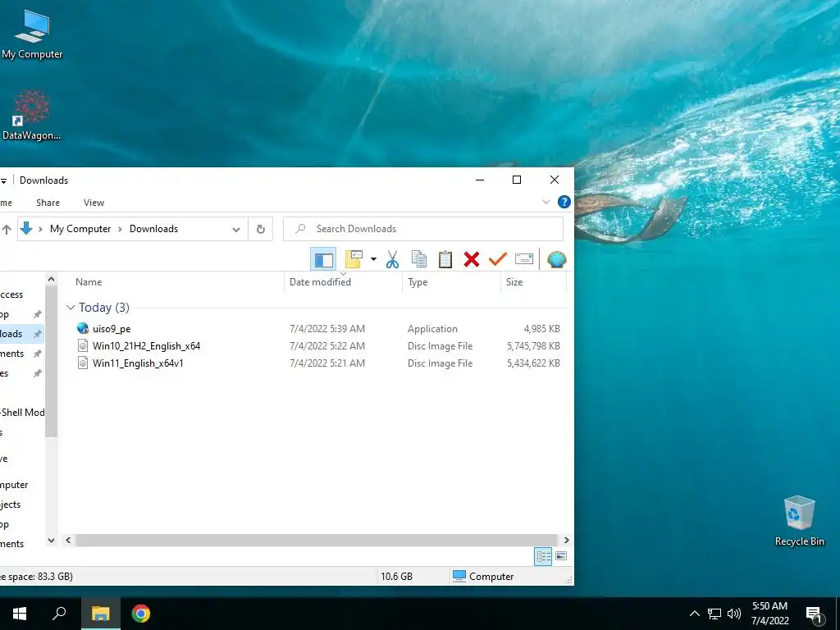Open the address bar history dropdown
Viewport: 840px width, 630px height.
point(235,230)
